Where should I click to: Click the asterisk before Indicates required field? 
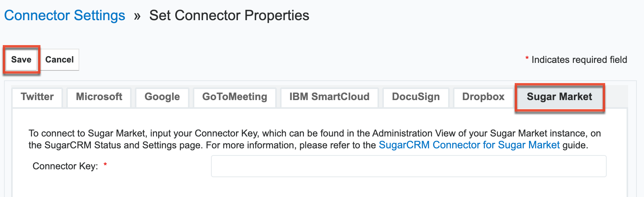527,59
